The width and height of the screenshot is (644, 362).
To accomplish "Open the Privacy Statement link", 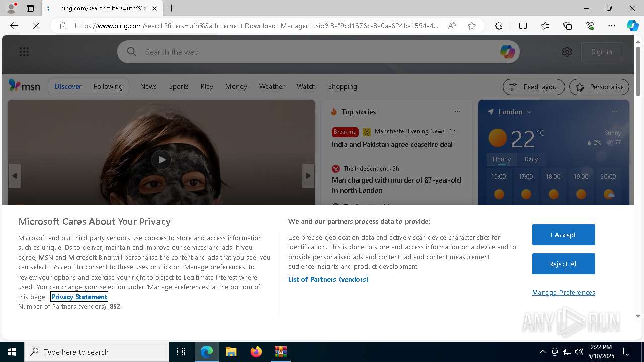I will [x=79, y=297].
